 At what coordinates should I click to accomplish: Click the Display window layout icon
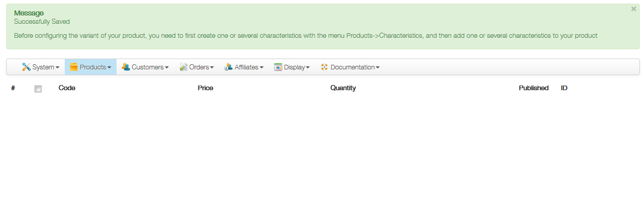tap(278, 67)
